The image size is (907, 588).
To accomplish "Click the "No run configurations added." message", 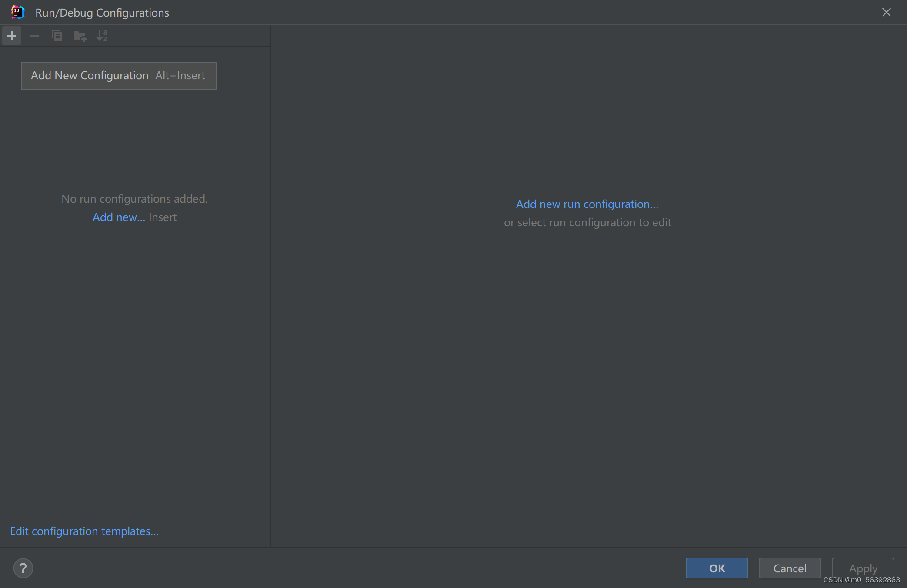I will tap(134, 199).
